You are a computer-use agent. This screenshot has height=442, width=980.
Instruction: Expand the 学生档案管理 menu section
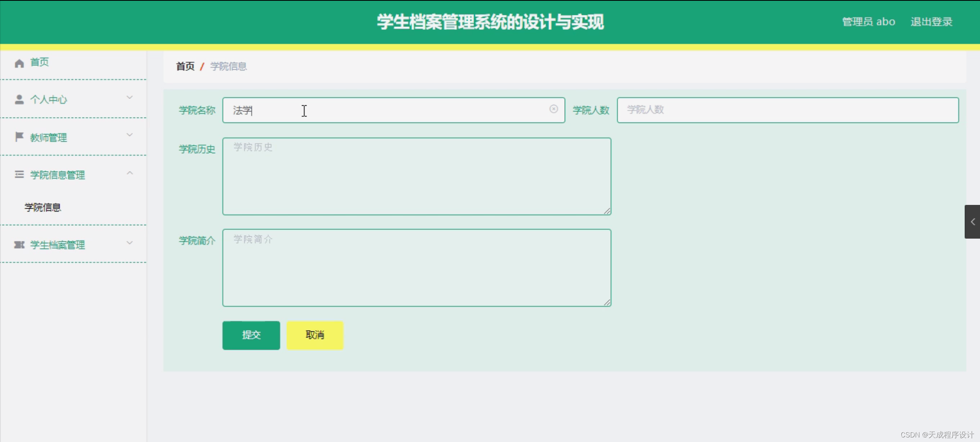coord(130,243)
